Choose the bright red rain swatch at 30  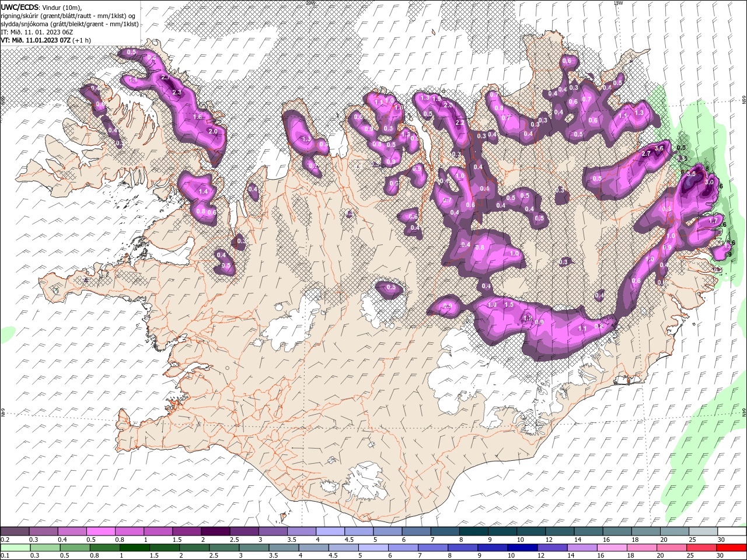tap(732, 548)
